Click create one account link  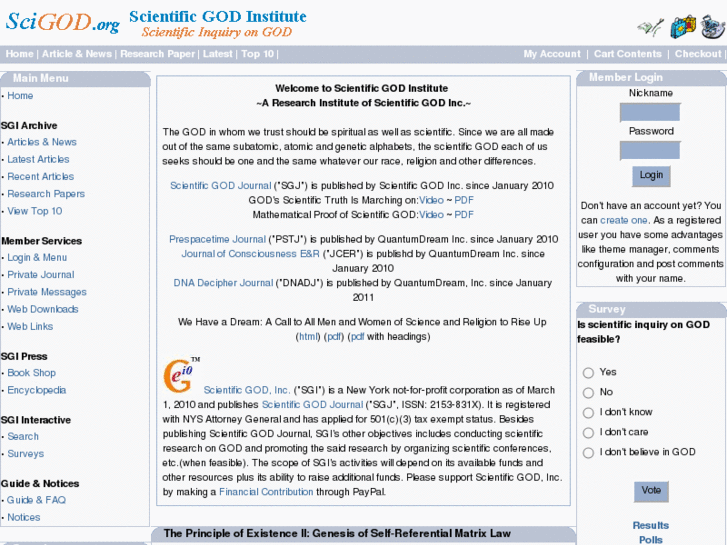pyautogui.click(x=624, y=220)
